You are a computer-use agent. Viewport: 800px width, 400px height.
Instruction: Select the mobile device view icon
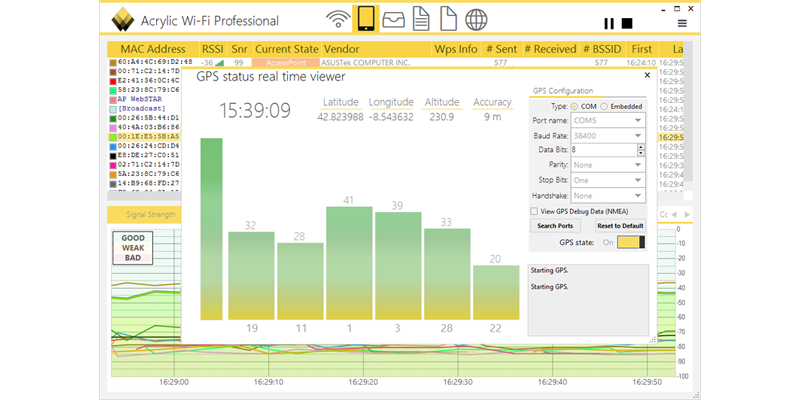(366, 20)
